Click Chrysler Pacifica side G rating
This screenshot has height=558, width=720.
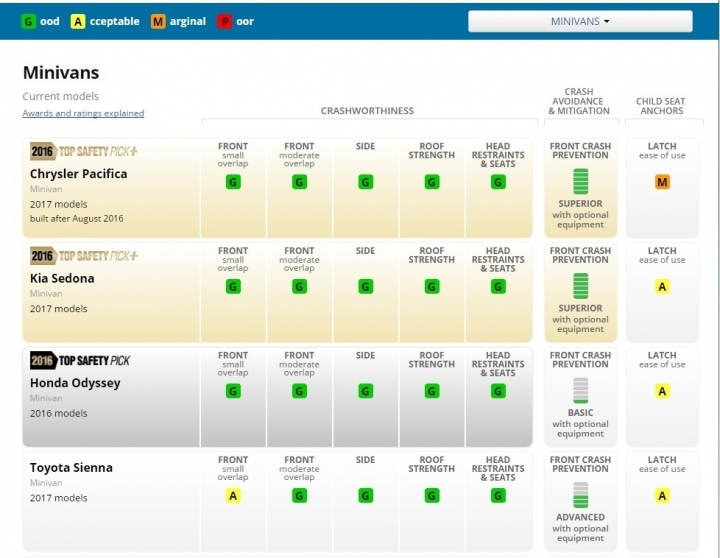click(366, 182)
